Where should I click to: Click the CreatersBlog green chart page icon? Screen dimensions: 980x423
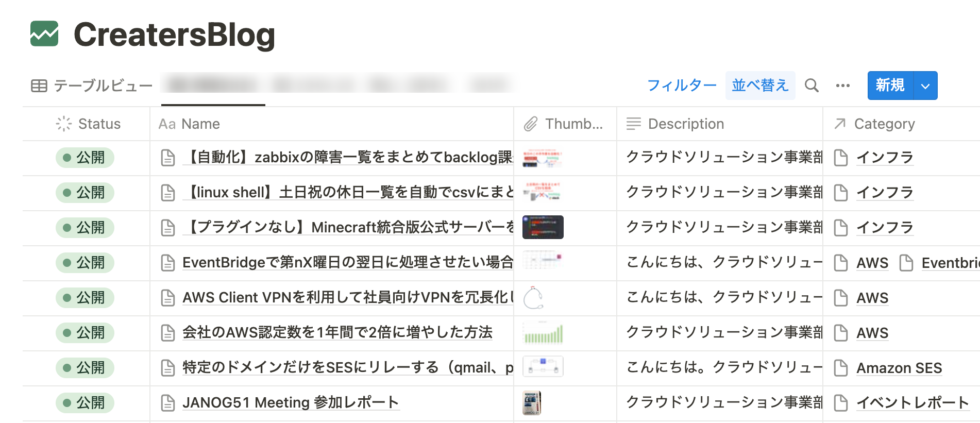[44, 34]
